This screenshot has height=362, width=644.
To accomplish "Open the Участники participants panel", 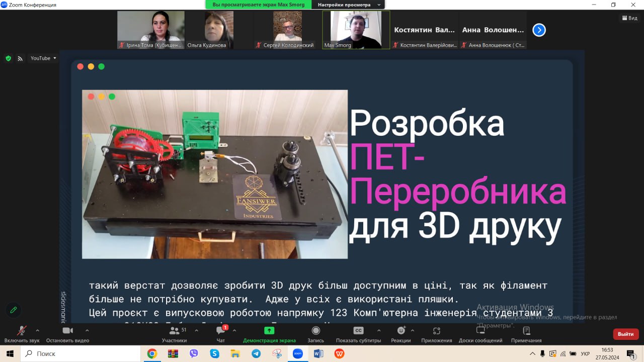I will 174,331.
